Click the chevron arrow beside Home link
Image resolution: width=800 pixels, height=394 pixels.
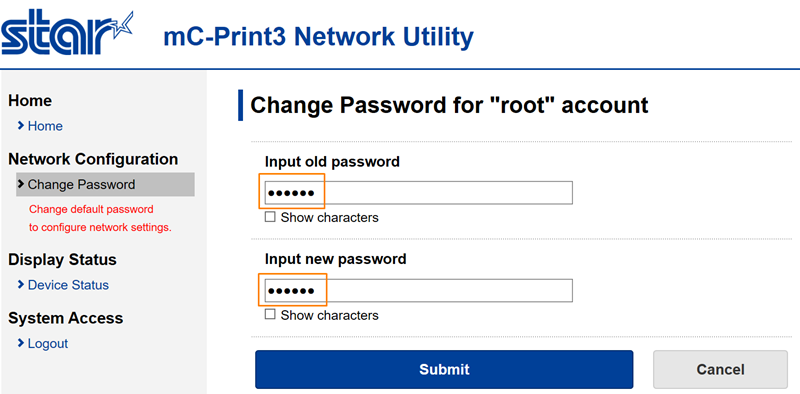coord(20,126)
